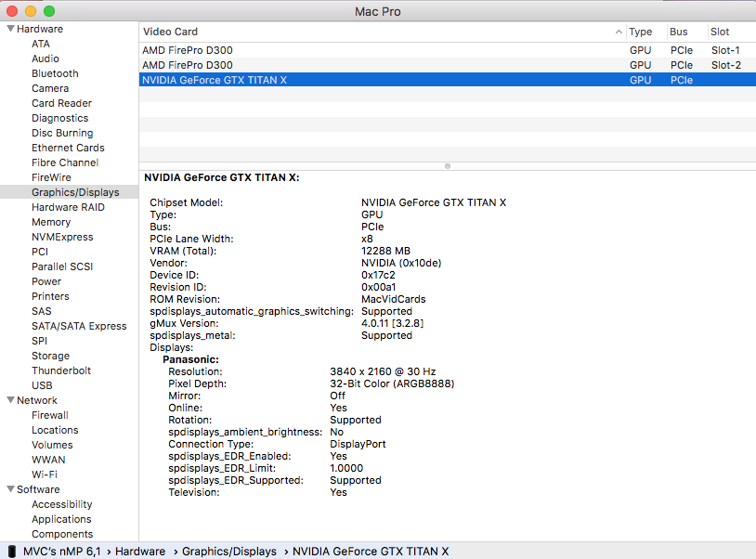Click Graphics/Displays in the path bar
The image size is (756, 559).
click(229, 552)
